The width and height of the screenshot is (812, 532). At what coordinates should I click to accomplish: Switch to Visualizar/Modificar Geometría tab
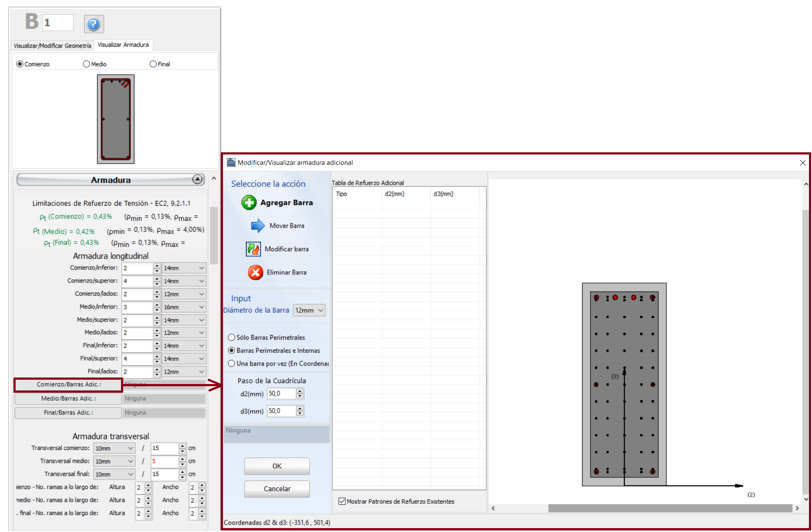click(52, 46)
